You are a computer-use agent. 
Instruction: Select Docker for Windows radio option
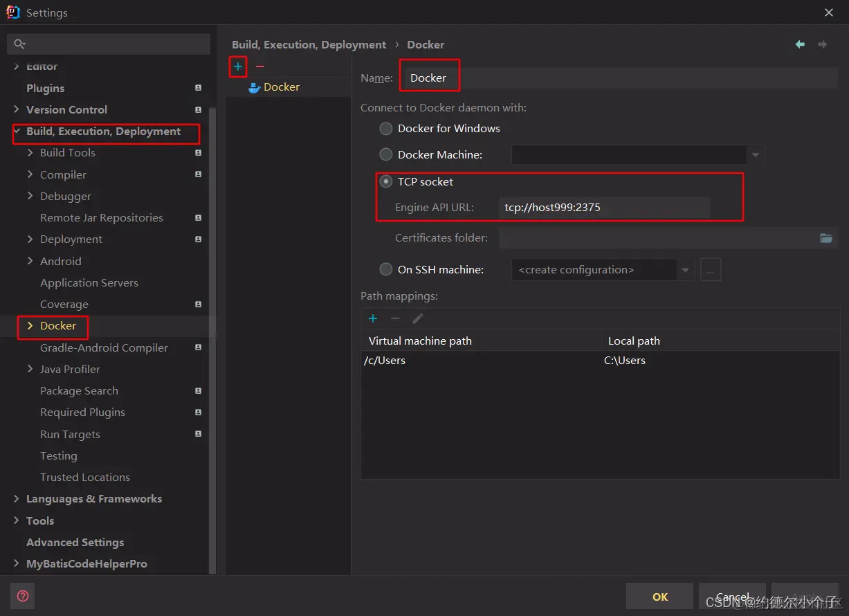coord(386,129)
